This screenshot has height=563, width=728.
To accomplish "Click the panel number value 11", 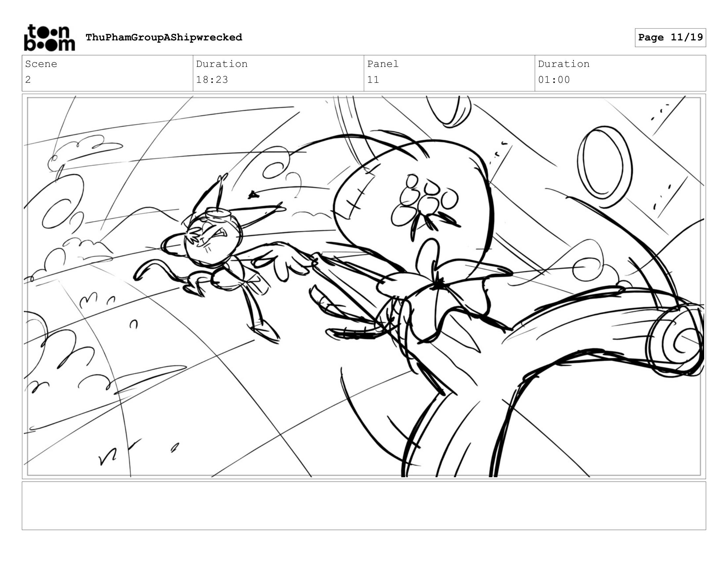I will point(373,80).
